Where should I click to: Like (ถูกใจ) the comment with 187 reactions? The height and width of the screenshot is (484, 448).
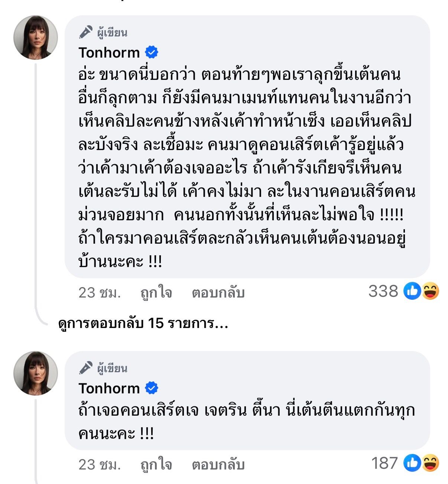click(x=156, y=465)
